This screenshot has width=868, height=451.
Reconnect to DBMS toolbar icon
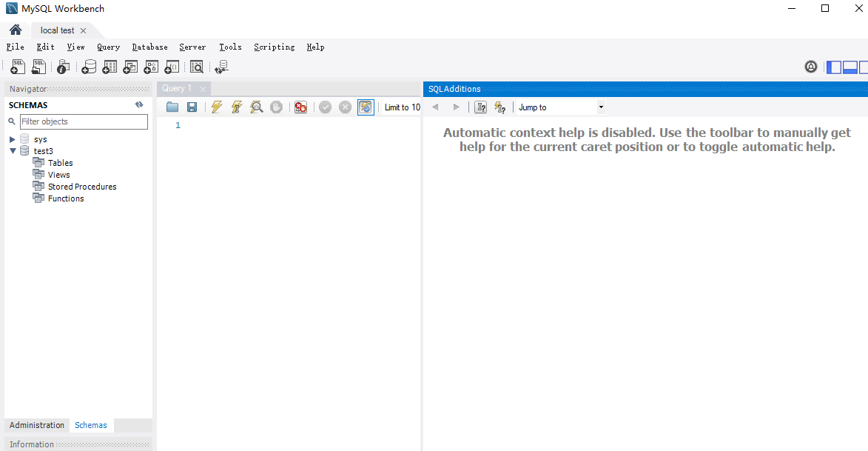[221, 67]
